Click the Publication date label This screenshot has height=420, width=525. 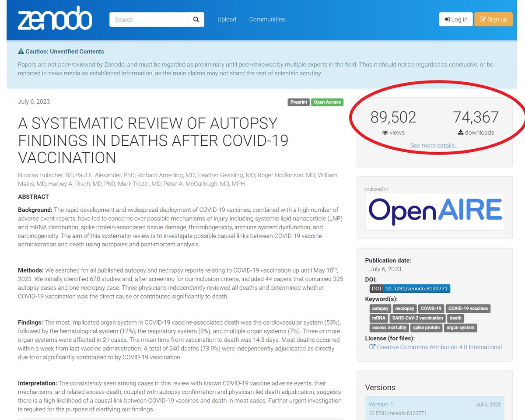pyautogui.click(x=388, y=260)
